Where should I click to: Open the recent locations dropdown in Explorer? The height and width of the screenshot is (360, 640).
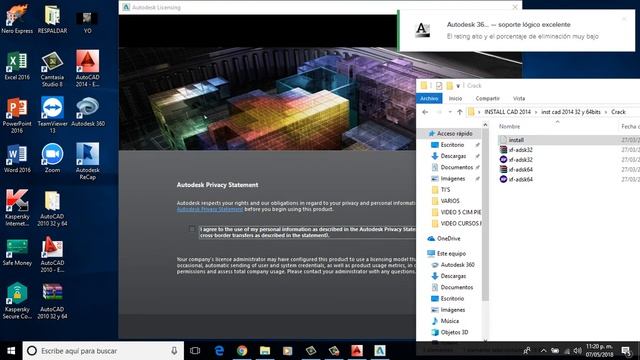click(450, 112)
